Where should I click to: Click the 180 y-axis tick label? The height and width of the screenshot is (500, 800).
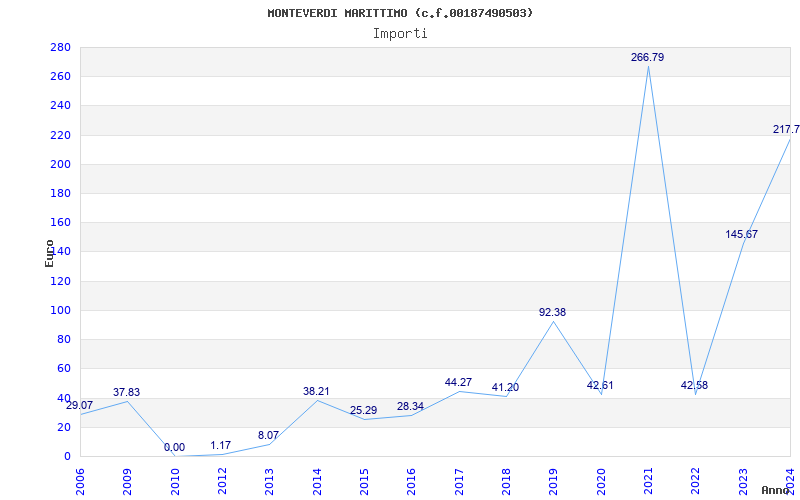60,193
